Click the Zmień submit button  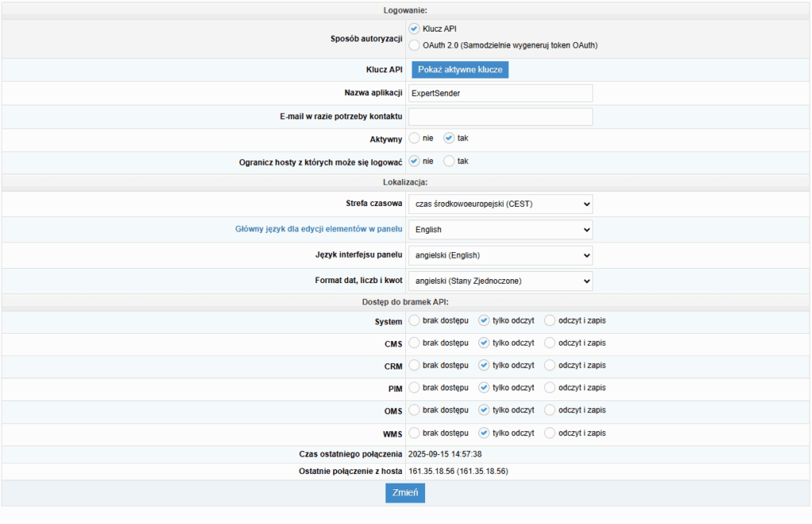point(405,492)
